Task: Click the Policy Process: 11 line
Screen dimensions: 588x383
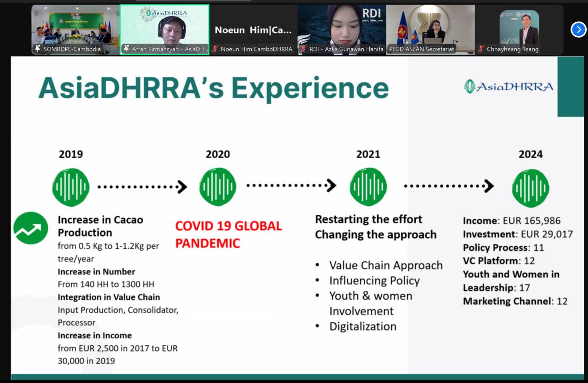Action: (503, 247)
